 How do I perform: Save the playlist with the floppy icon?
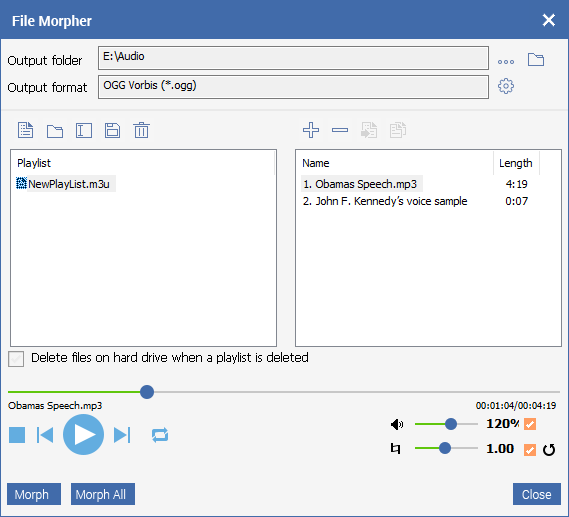click(112, 130)
